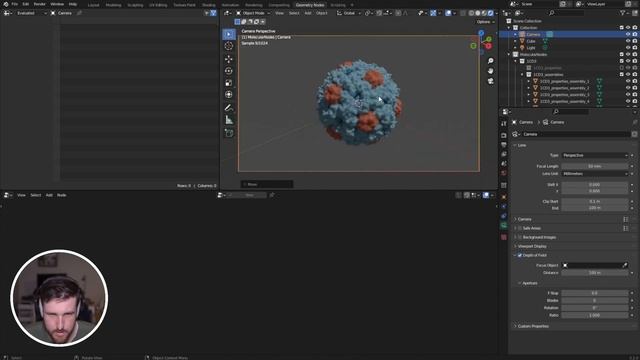The width and height of the screenshot is (640, 360).
Task: Open the Window menu
Action: [x=57, y=4]
